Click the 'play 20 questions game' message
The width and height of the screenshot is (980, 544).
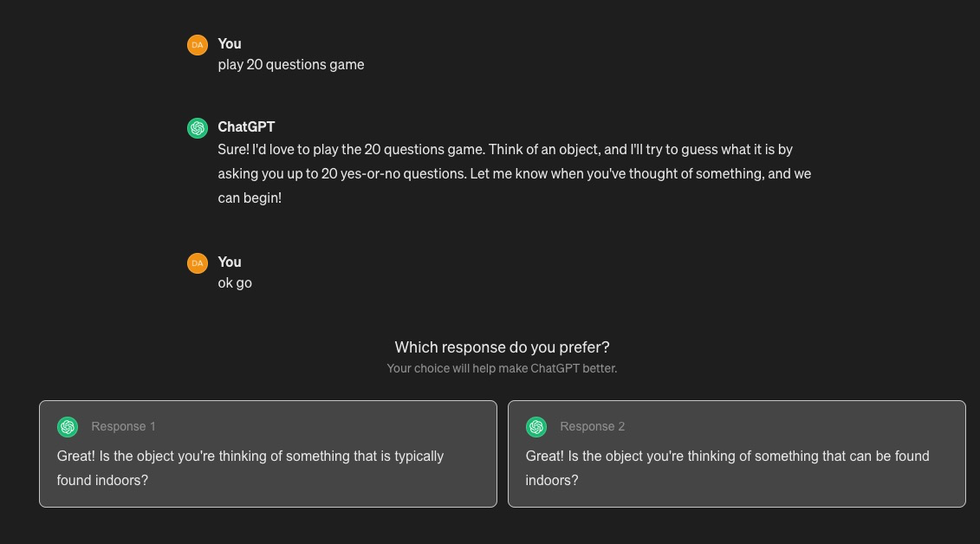click(x=291, y=64)
